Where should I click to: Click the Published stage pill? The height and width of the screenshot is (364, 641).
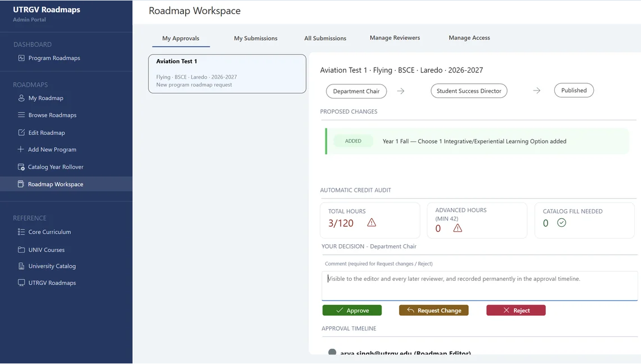click(573, 90)
